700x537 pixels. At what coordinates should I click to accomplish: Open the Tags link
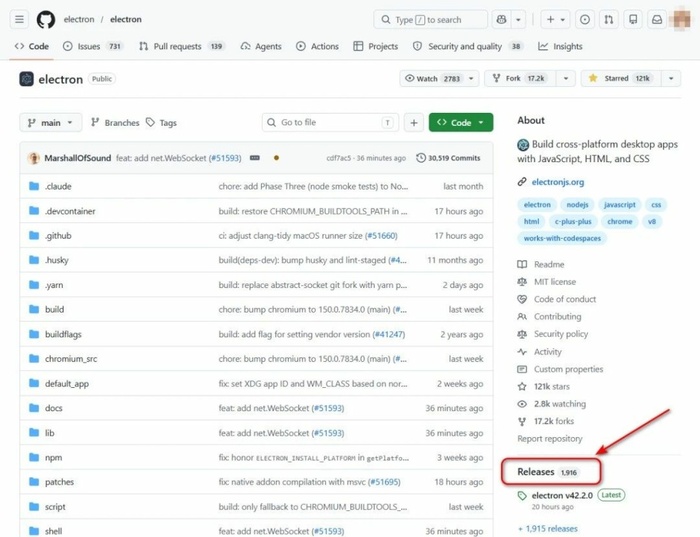pos(161,123)
